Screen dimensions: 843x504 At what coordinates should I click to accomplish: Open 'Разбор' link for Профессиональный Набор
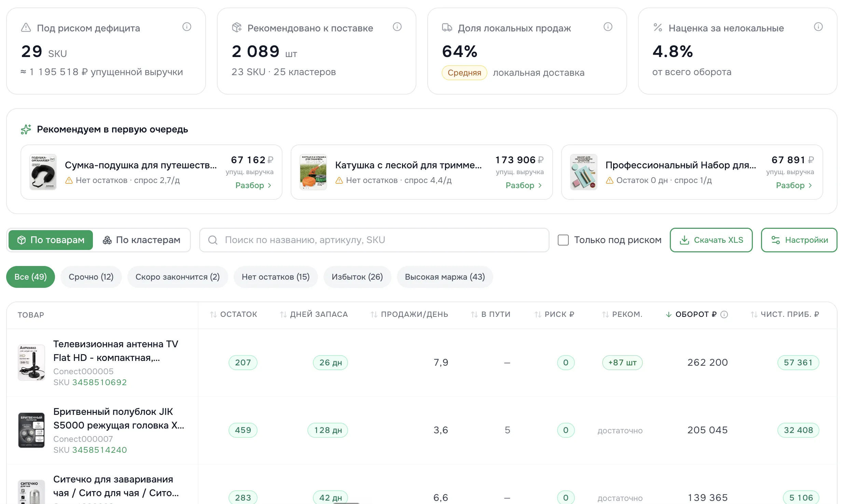pos(794,185)
